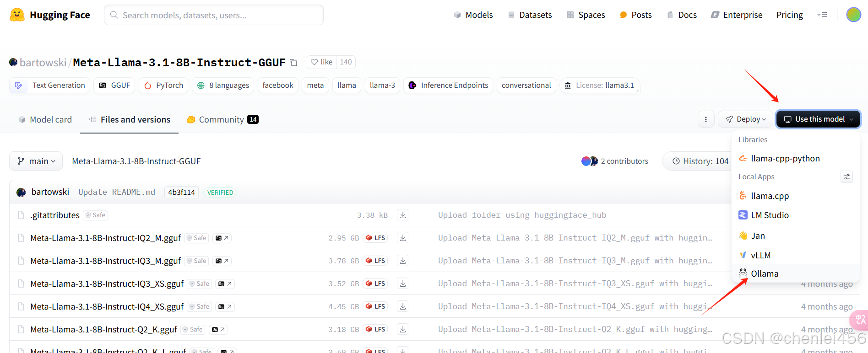
Task: Click the heart like button
Action: click(321, 62)
